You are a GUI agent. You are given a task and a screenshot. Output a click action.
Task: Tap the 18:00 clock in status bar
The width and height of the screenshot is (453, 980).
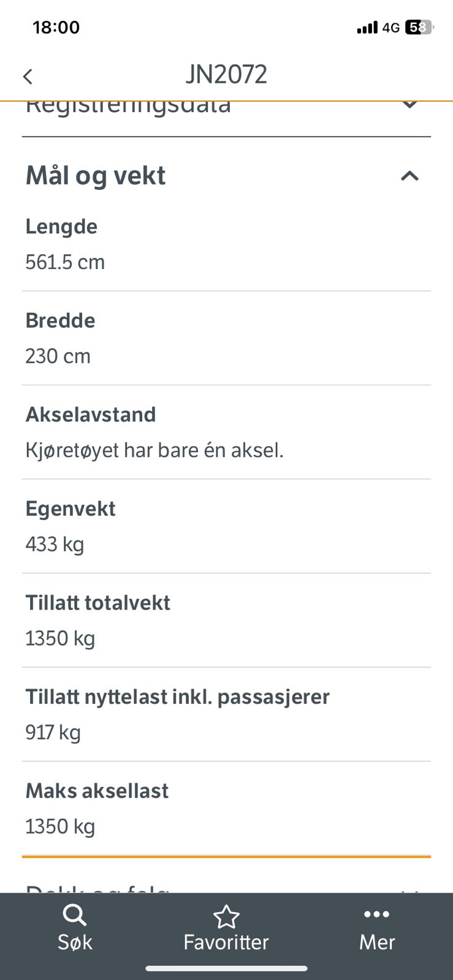[x=56, y=28]
